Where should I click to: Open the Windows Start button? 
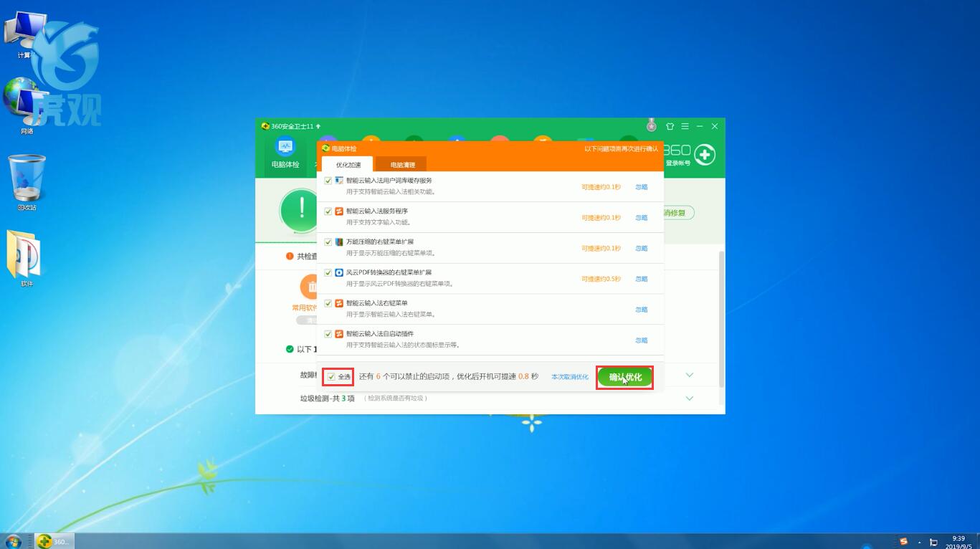(13, 541)
